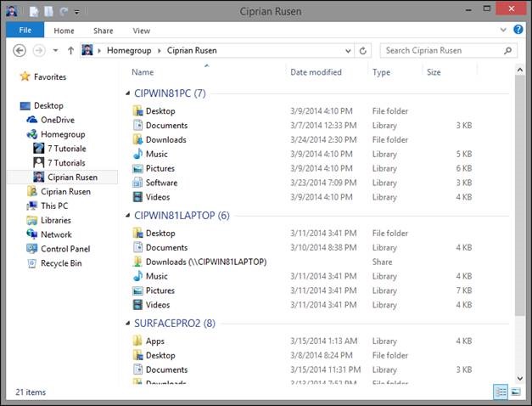Viewport: 532px width, 406px height.
Task: Select the Desktop folder icon under CIPWIN81PC
Action: coord(137,110)
